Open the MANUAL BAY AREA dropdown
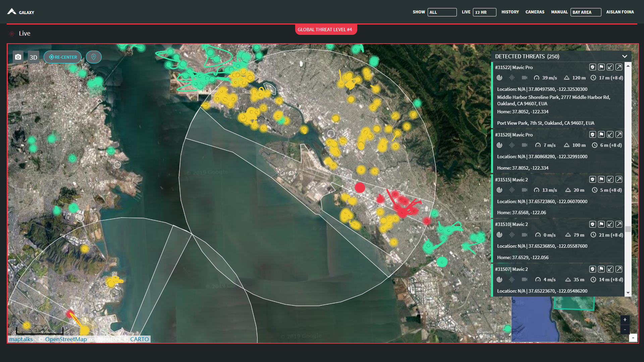 [x=586, y=12]
